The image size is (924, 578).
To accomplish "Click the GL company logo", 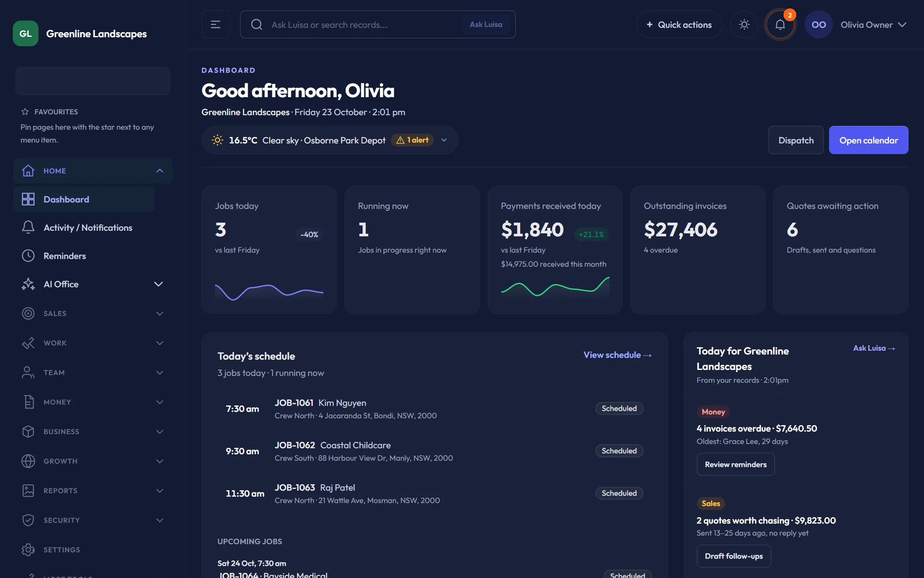I will [26, 33].
